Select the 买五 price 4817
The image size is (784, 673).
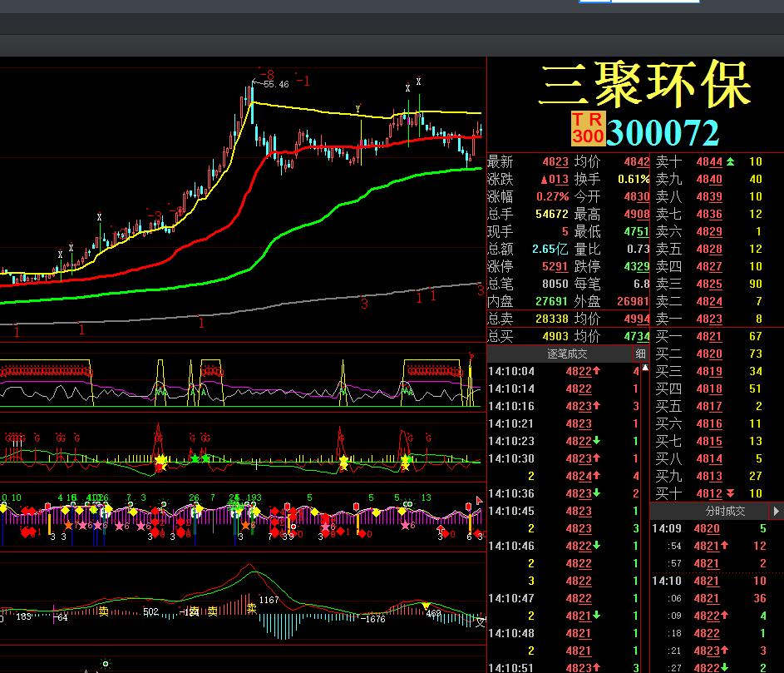(x=709, y=406)
